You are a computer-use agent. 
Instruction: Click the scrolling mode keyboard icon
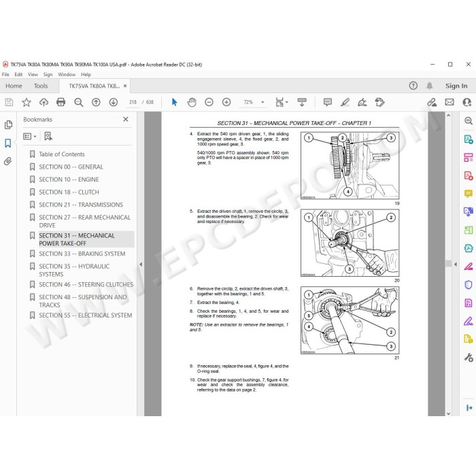[302, 102]
